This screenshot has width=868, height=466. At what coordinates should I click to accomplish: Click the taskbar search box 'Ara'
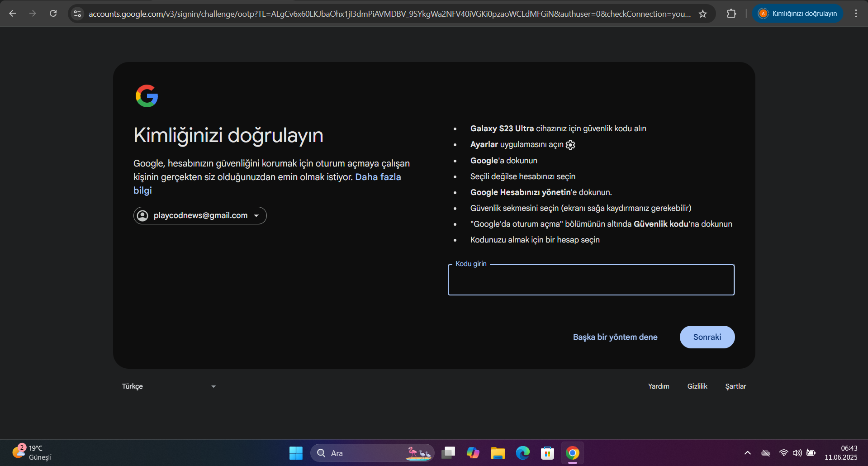coord(372,453)
